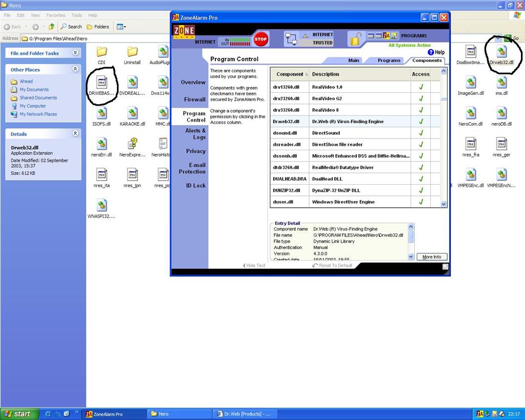Click the ZoneAlarm Help question mark icon

[431, 52]
